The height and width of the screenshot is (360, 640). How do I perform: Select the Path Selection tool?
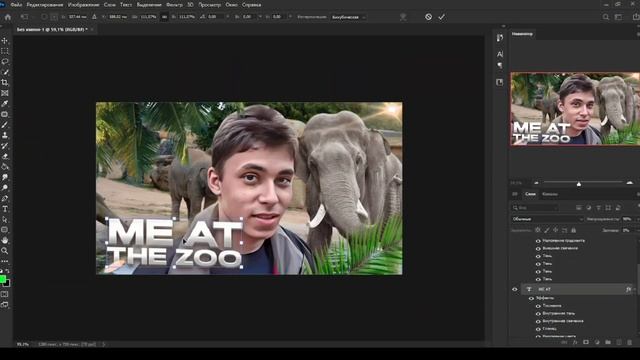pos(5,220)
